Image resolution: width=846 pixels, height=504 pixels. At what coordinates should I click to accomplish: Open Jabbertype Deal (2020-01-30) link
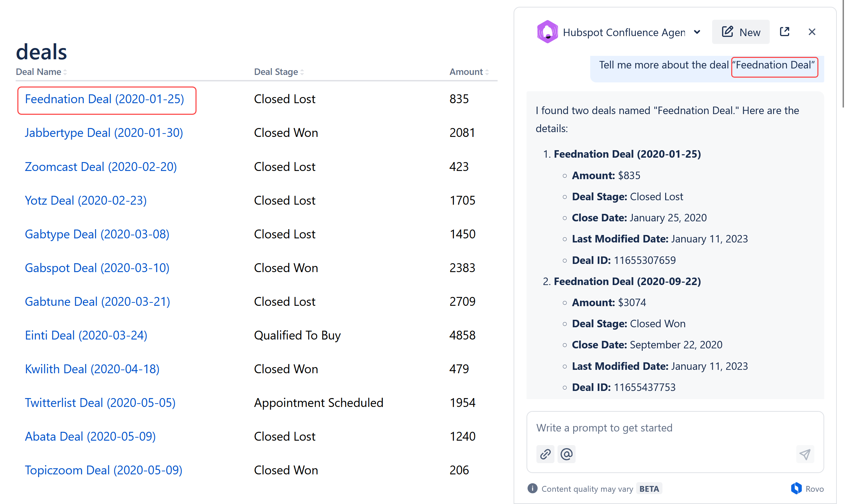click(x=104, y=133)
